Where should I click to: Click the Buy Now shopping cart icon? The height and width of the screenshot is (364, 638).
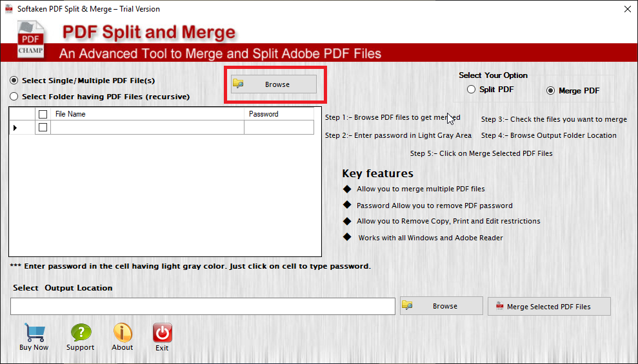pos(35,332)
